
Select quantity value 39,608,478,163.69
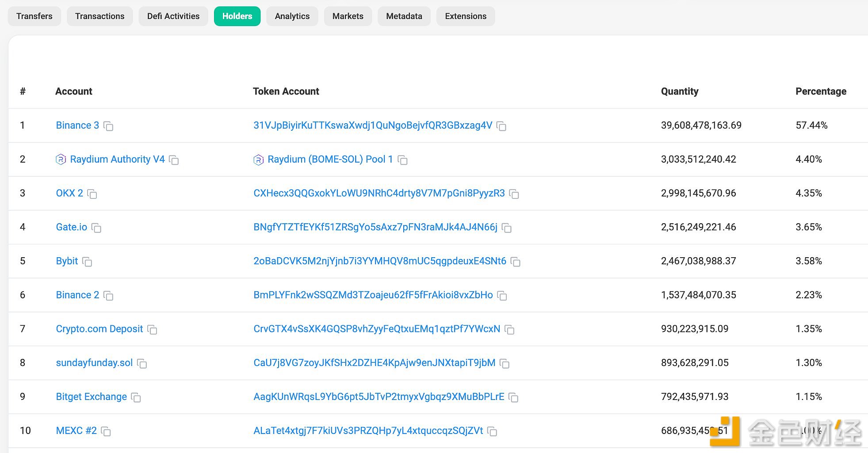tap(701, 126)
